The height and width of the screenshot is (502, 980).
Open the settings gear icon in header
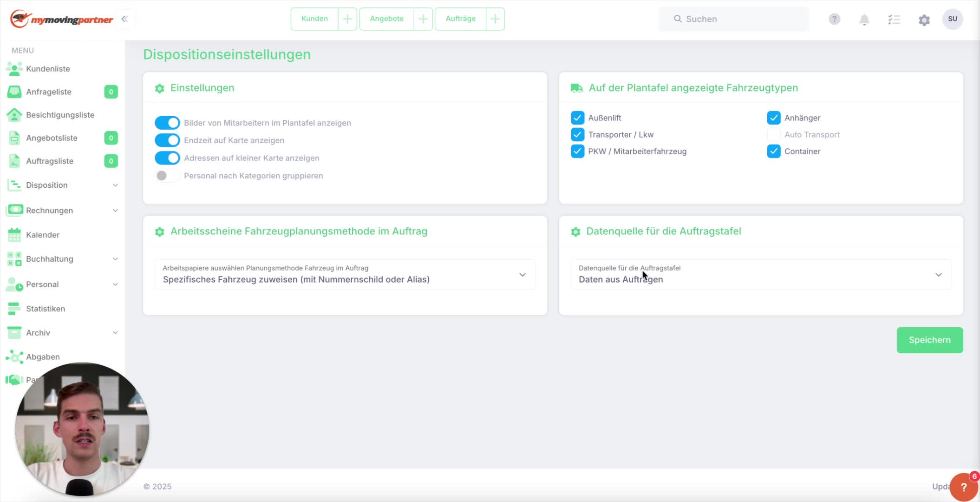click(x=924, y=20)
